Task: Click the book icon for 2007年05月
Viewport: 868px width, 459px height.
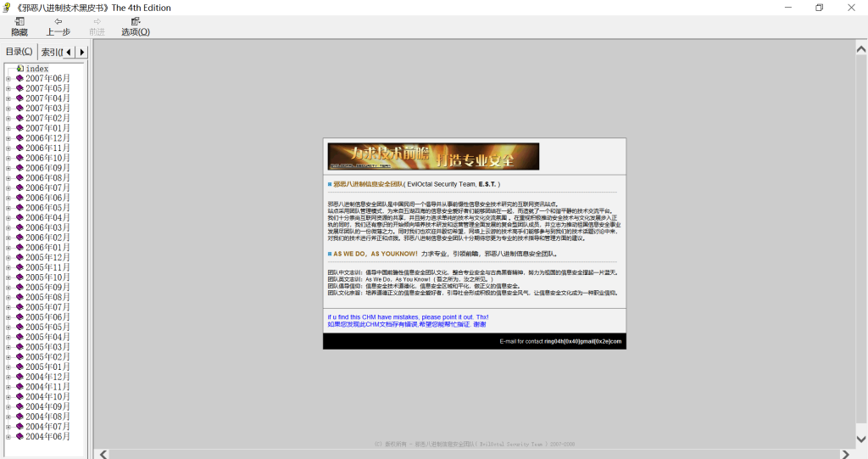Action: 19,89
